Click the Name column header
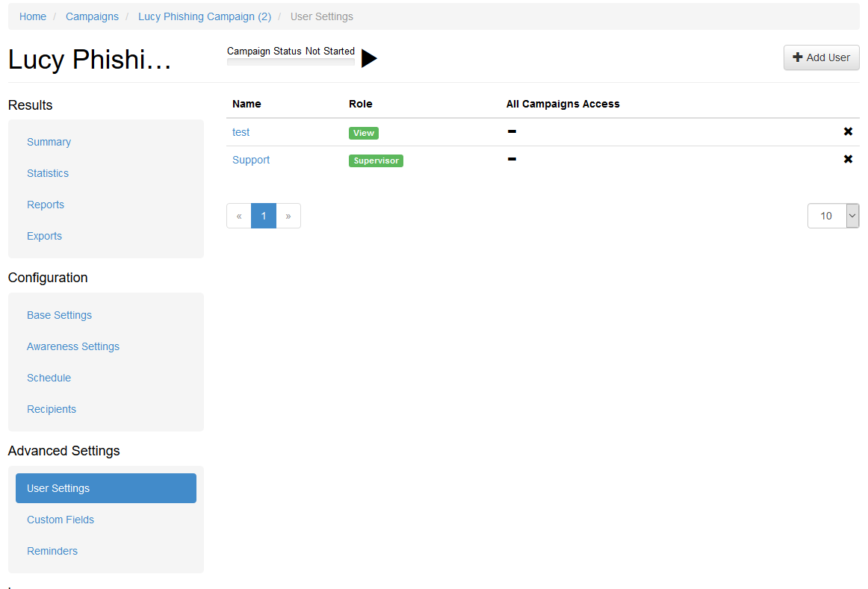The image size is (868, 589). coord(247,104)
